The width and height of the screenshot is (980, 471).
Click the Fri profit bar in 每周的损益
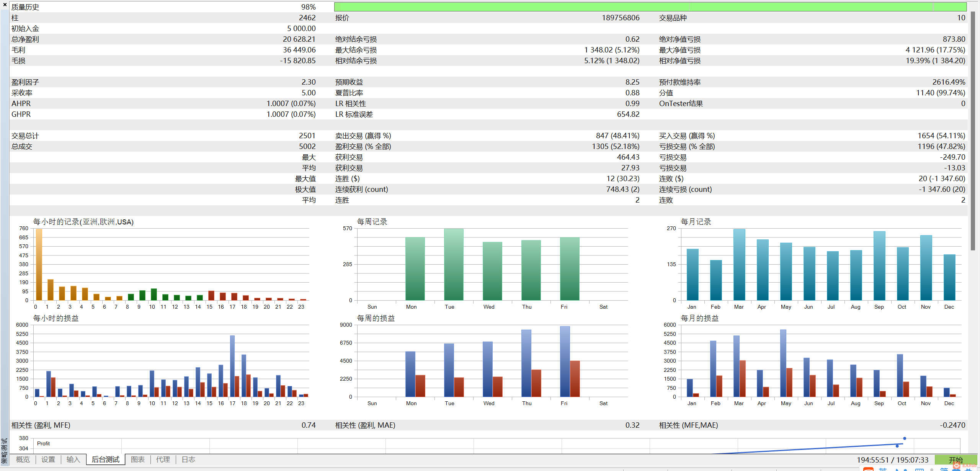click(565, 361)
